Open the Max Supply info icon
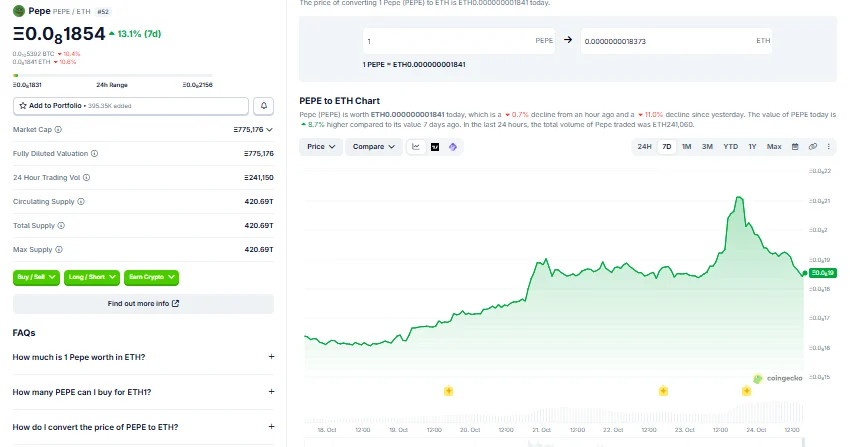Screen dimensions: 850x447 (59, 250)
